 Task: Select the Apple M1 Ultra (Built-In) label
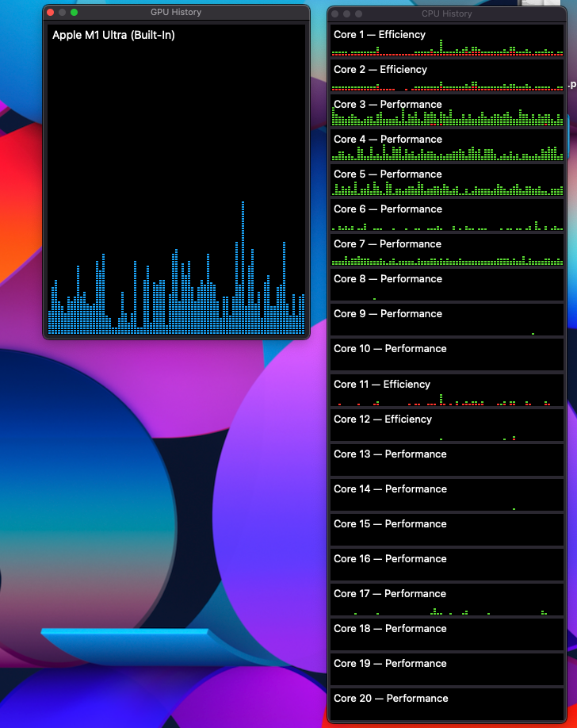pyautogui.click(x=113, y=35)
